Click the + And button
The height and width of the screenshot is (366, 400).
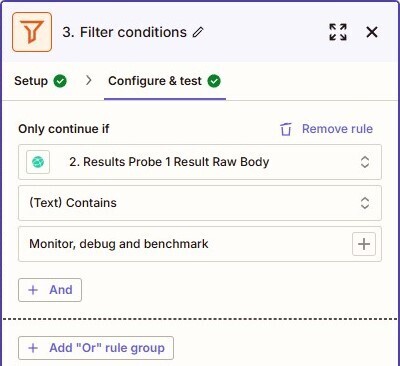coord(50,290)
